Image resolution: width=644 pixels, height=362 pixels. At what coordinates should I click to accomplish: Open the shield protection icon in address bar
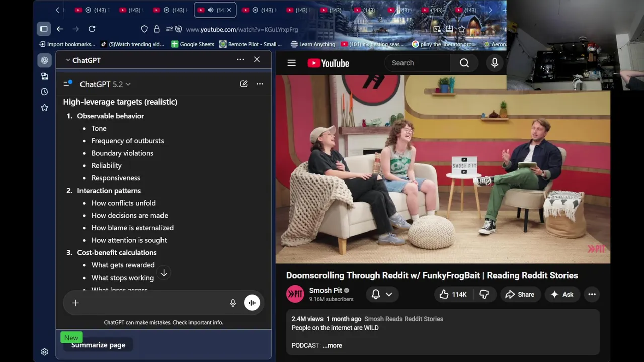coord(144,29)
